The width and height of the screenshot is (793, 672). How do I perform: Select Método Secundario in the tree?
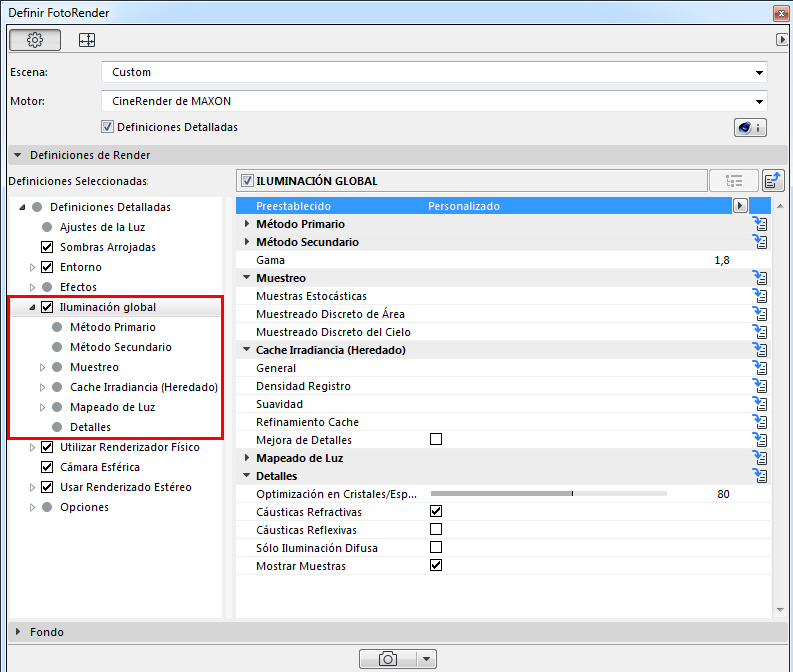[121, 347]
